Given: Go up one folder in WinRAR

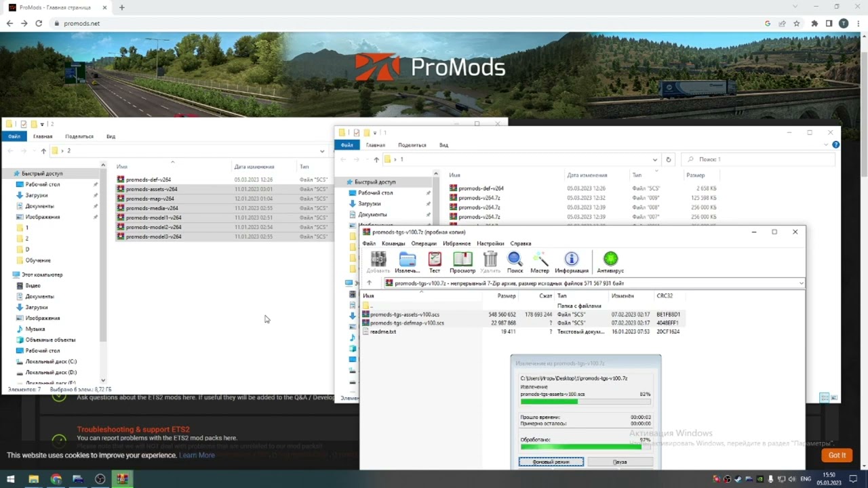Looking at the screenshot, I should 369,283.
